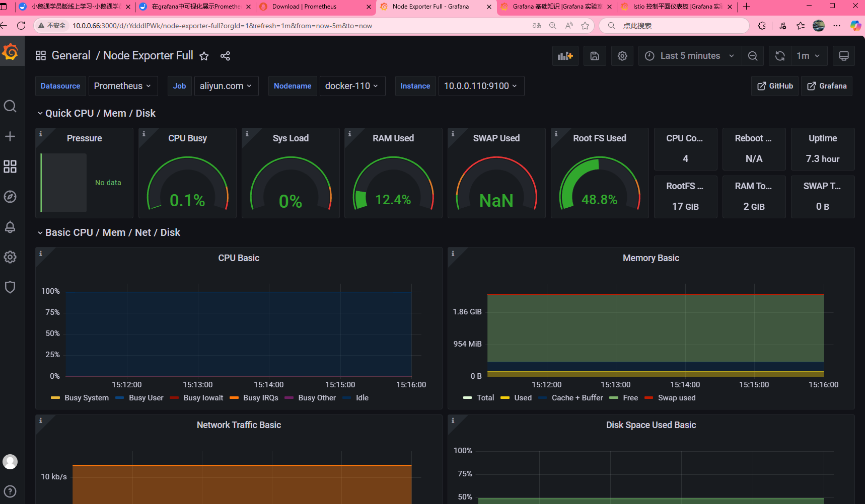This screenshot has width=865, height=504.
Task: Click the dashboards grid icon beside General
Action: 41,56
